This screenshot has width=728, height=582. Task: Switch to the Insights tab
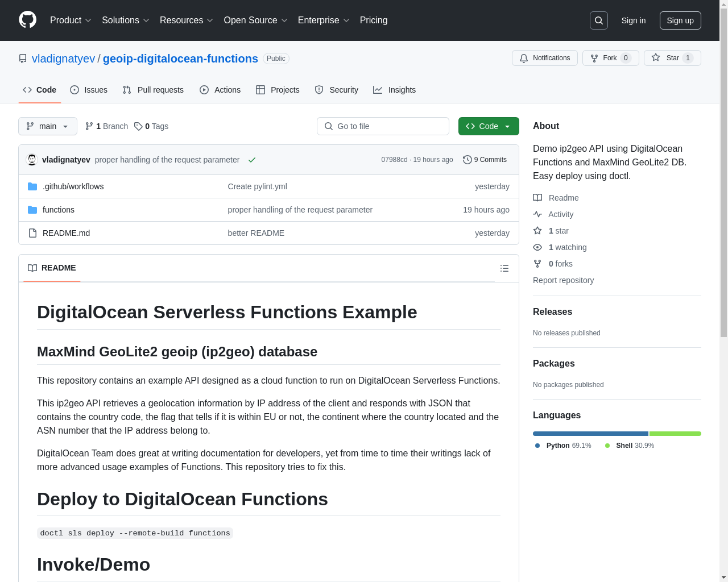(x=395, y=90)
